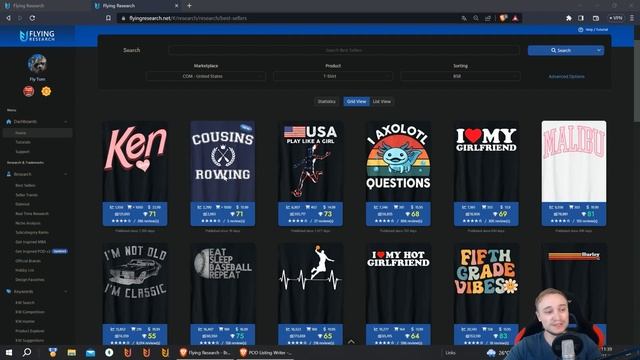Click the bookmark icon in address bar
The image size is (640, 360).
click(x=108, y=18)
